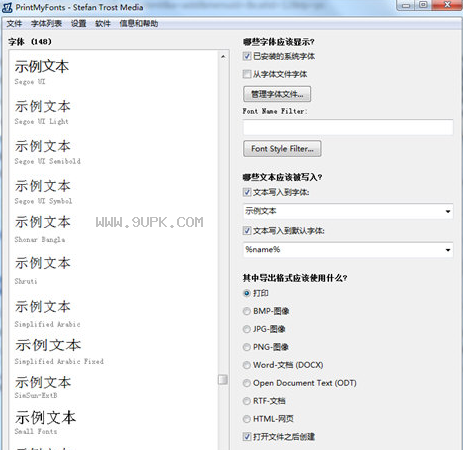
Task: Select the Shonar Bangla font entry
Action: tap(42, 229)
